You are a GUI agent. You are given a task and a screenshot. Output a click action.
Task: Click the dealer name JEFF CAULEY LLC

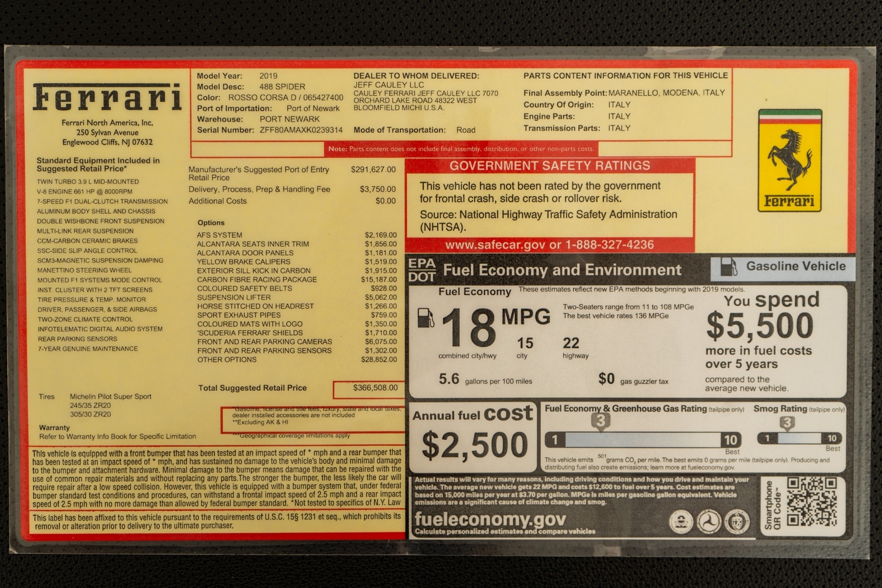click(389, 85)
